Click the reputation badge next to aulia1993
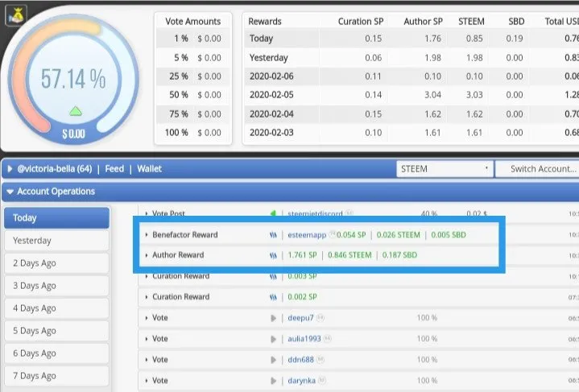 click(328, 339)
